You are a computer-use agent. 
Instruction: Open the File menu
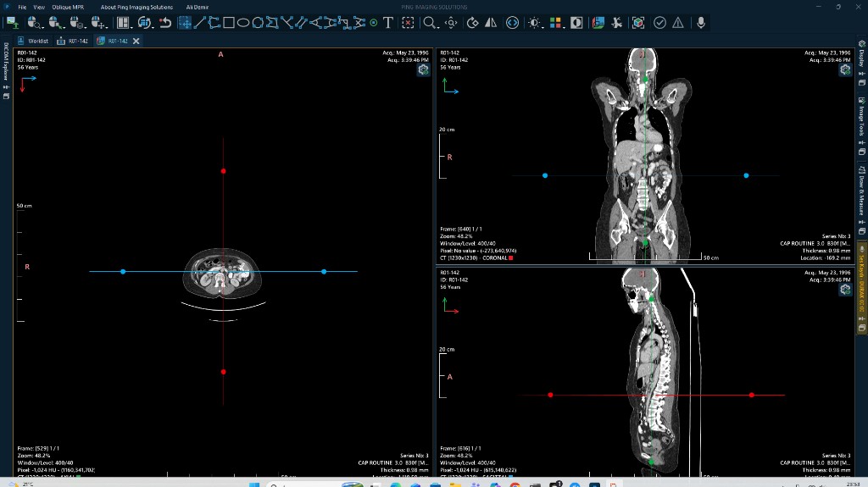pos(22,7)
